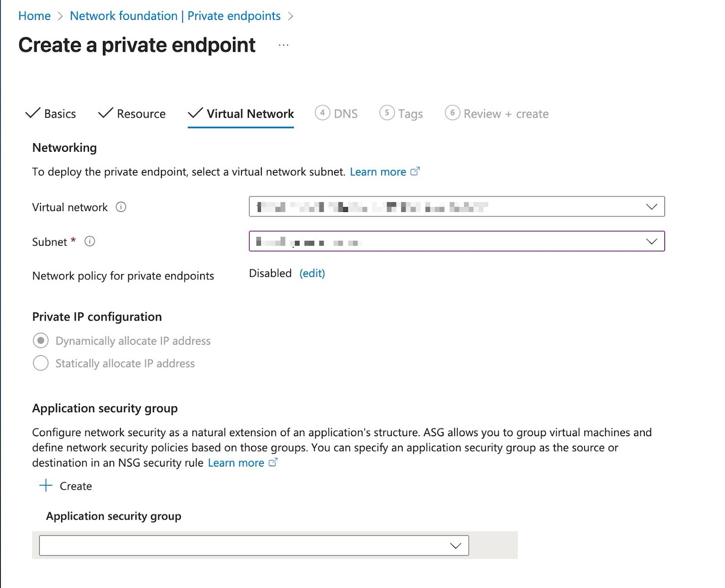Go to Home in the breadcrumb
725x588 pixels.
[x=34, y=16]
